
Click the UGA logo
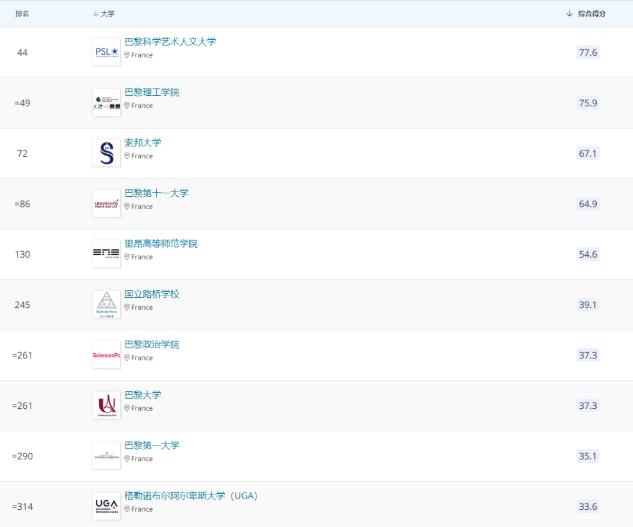click(x=106, y=506)
